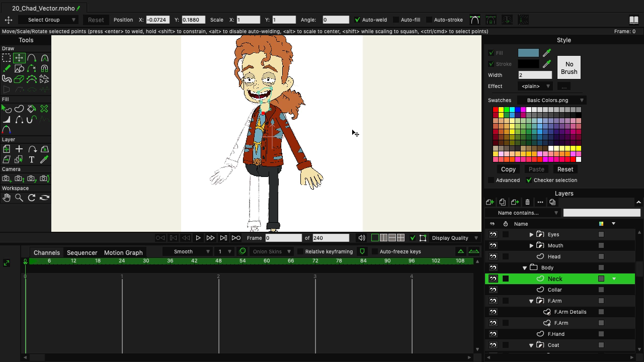Select the Delete Shape tool
Screen dimensions: 644x362
(x=44, y=109)
